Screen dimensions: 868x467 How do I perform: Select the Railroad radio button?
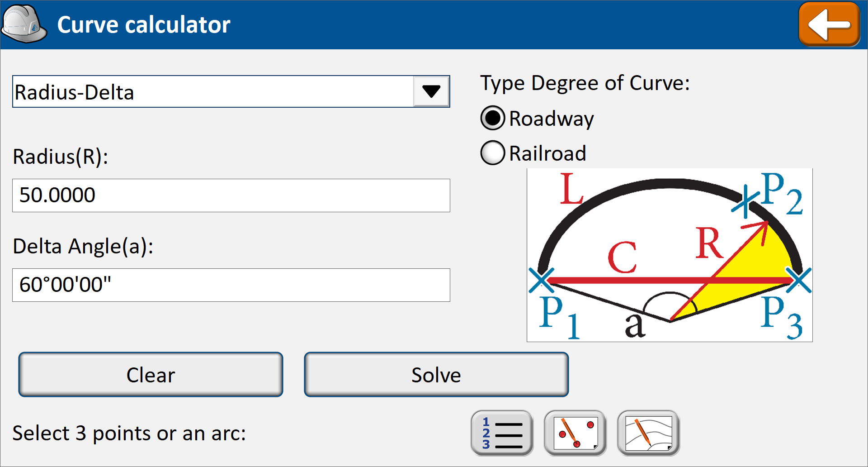point(492,153)
